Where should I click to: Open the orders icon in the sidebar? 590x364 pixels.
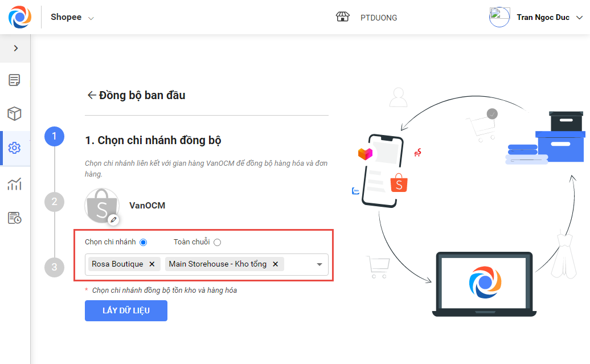pyautogui.click(x=15, y=80)
